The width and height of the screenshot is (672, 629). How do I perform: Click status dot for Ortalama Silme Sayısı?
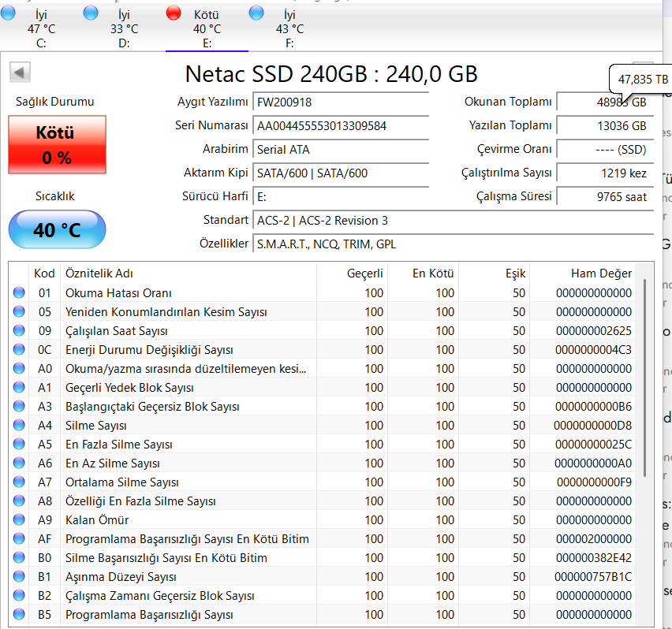tap(19, 482)
